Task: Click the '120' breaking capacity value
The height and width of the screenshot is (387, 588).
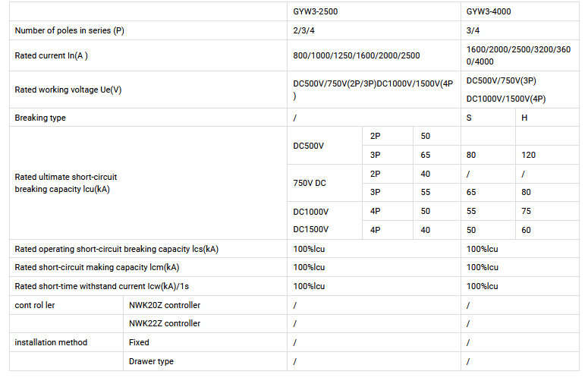Action: 528,155
